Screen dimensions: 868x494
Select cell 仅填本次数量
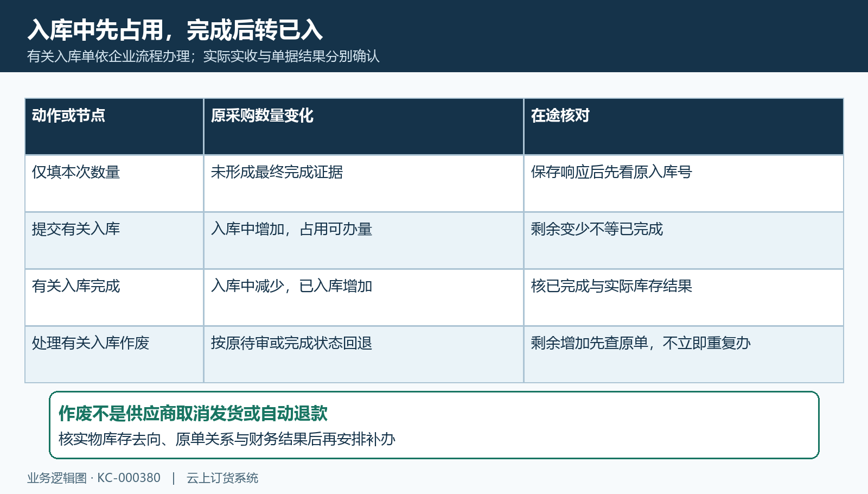tap(114, 183)
